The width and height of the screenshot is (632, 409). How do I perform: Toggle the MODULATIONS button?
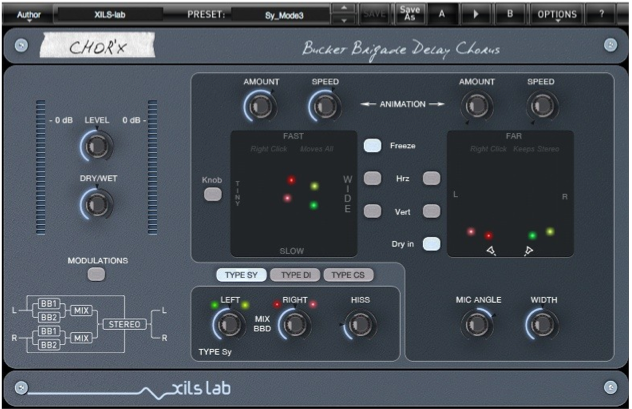click(96, 274)
